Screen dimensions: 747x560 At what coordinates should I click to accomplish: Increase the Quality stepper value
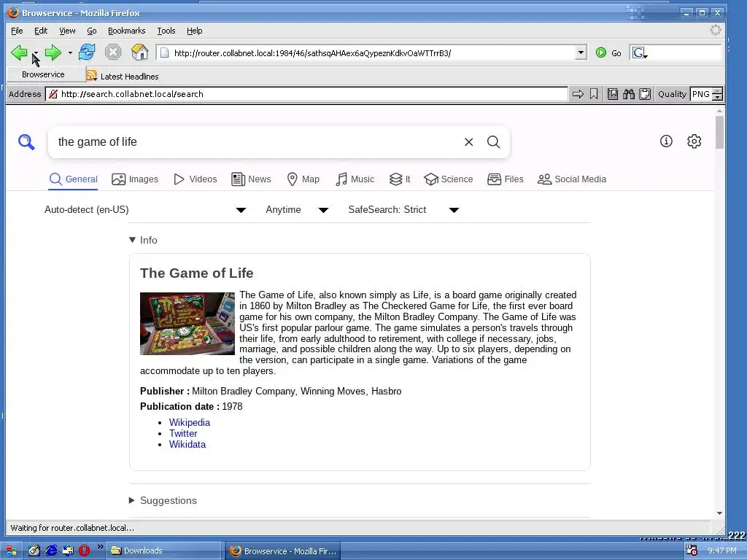point(718,91)
